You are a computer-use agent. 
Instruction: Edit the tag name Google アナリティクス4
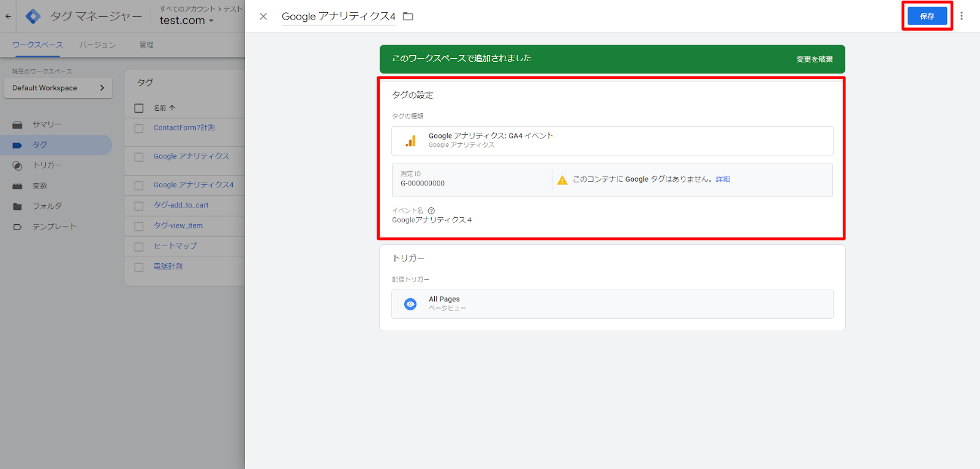pos(339,17)
